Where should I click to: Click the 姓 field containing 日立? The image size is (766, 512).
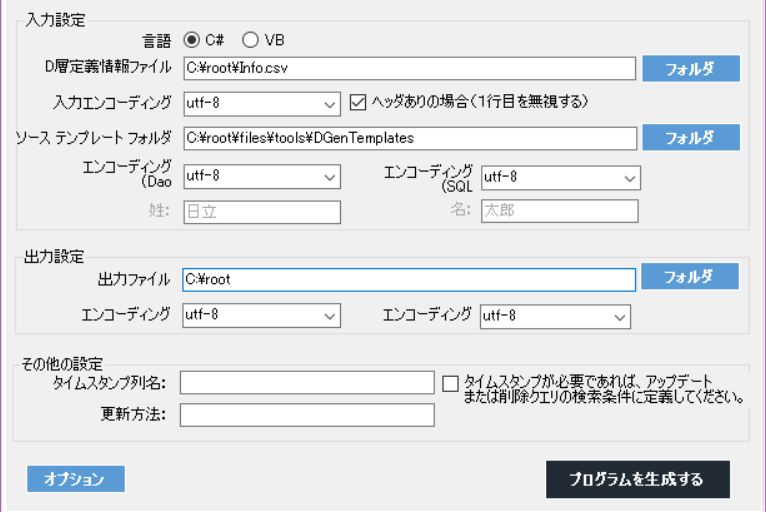pos(262,211)
